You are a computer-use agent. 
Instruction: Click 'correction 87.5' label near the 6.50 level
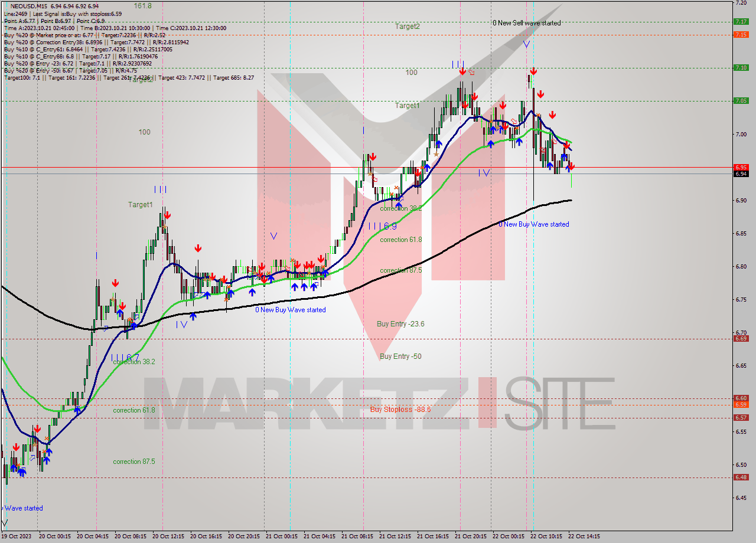tap(134, 462)
